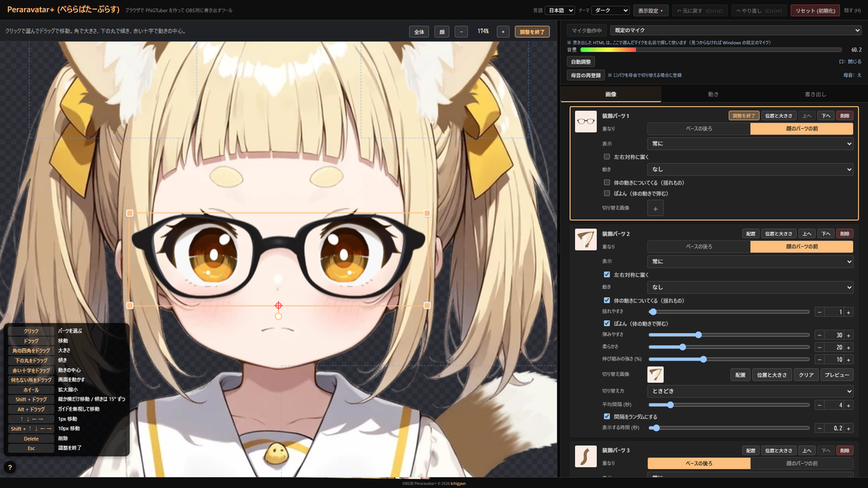
Task: Click the rotation circle handle below glasses
Action: (x=278, y=317)
